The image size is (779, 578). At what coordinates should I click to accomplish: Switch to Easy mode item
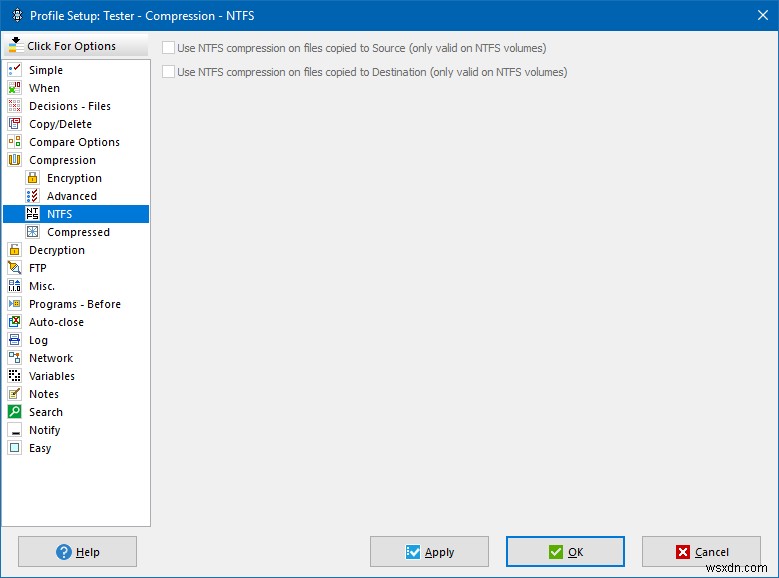click(40, 448)
